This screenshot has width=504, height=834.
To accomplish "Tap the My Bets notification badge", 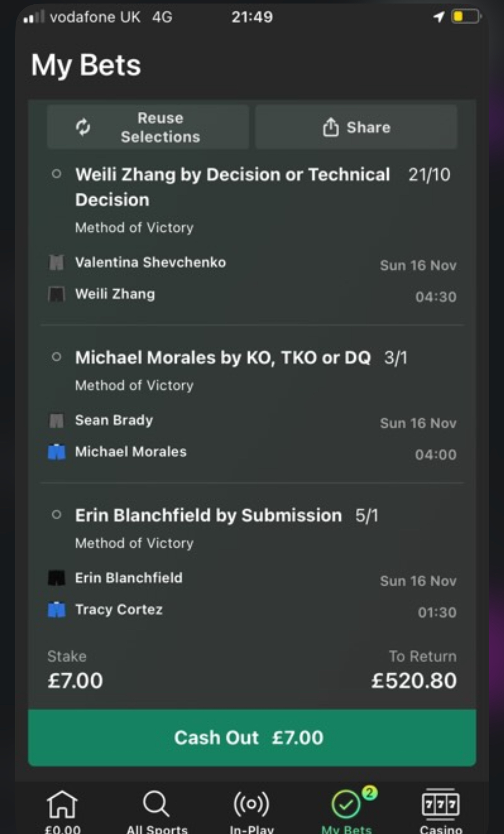I will pos(369,793).
